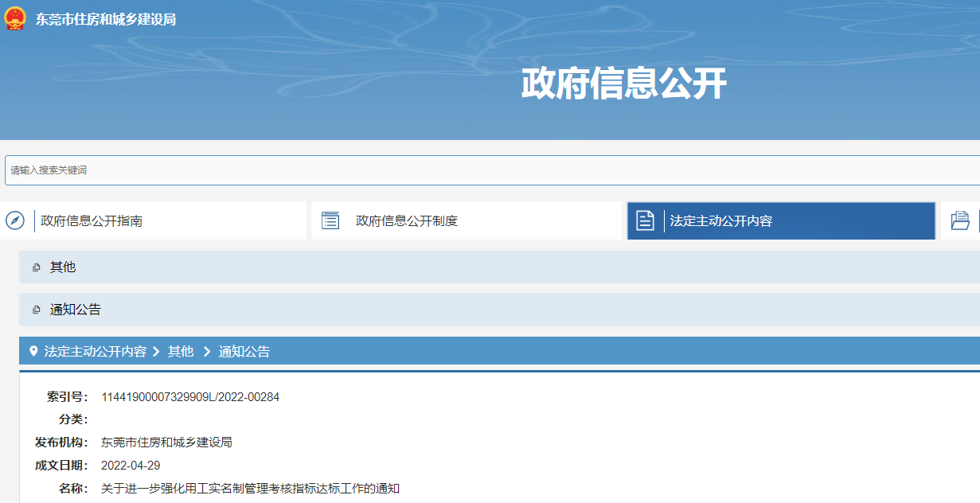This screenshot has width=980, height=503.
Task: Click the partially visible fourth tab icon
Action: [x=961, y=220]
